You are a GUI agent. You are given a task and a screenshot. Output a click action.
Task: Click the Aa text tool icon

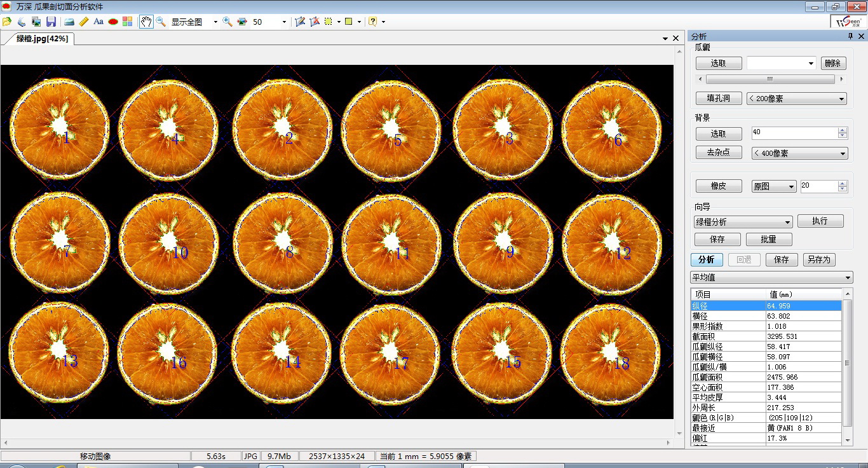(98, 22)
